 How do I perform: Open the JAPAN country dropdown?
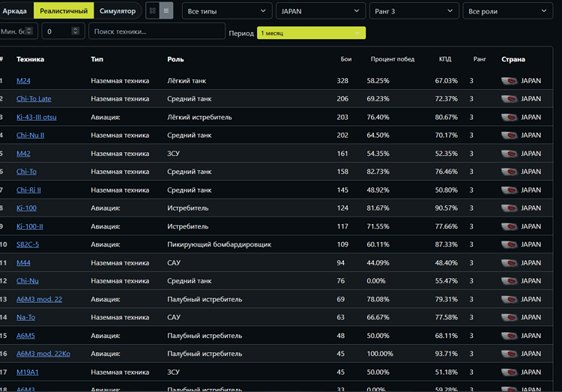point(321,11)
